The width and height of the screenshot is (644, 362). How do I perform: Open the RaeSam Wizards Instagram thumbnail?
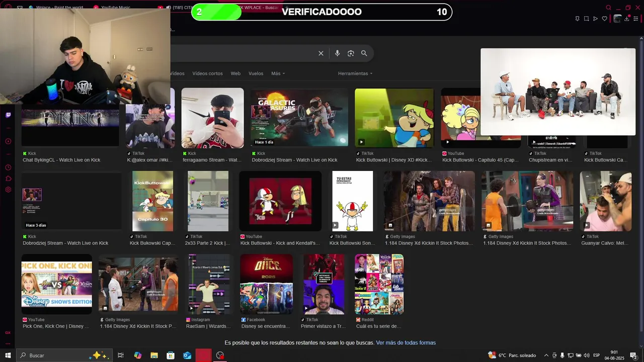pyautogui.click(x=209, y=284)
